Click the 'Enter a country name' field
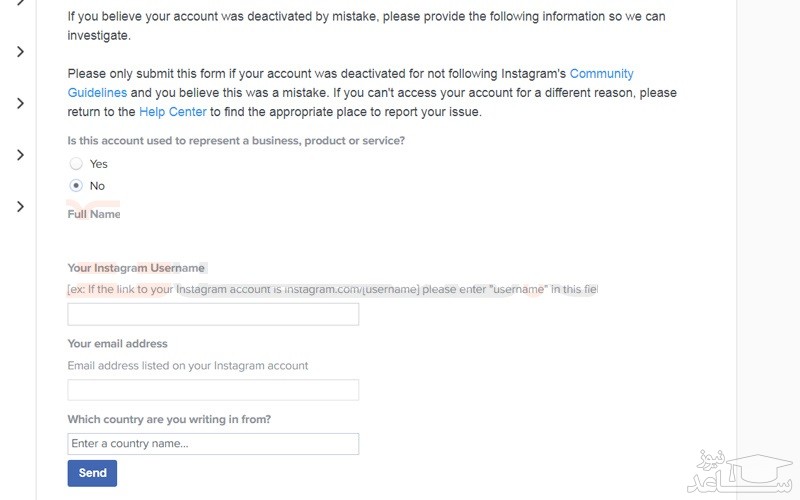The image size is (800, 500). 213,444
